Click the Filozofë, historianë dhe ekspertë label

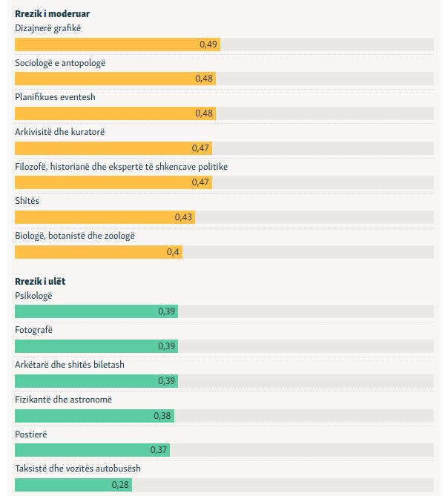(121, 167)
